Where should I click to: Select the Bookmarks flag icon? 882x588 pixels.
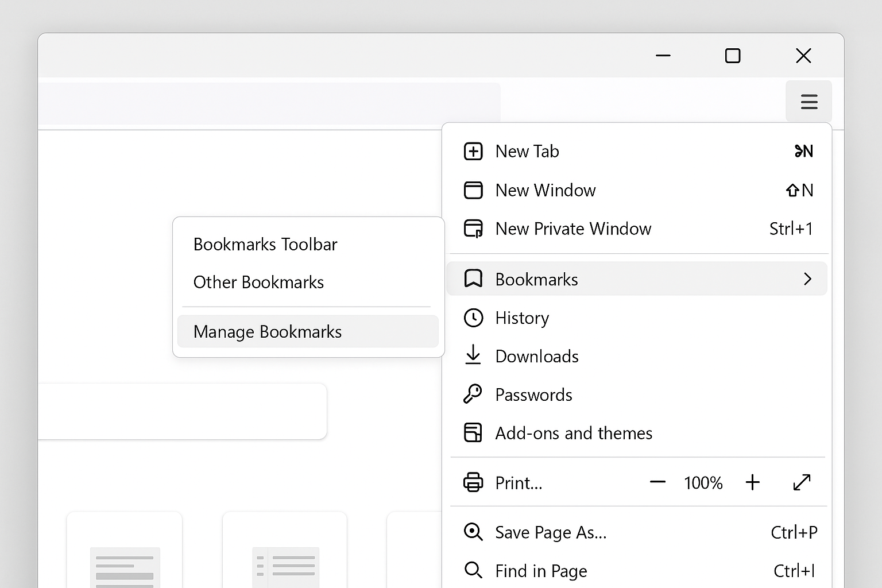pos(473,278)
